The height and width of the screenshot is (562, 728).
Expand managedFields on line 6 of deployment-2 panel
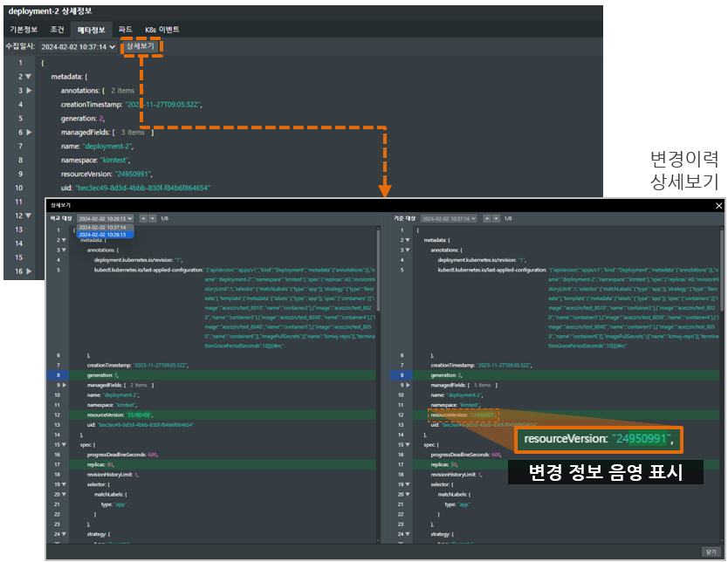click(x=29, y=133)
